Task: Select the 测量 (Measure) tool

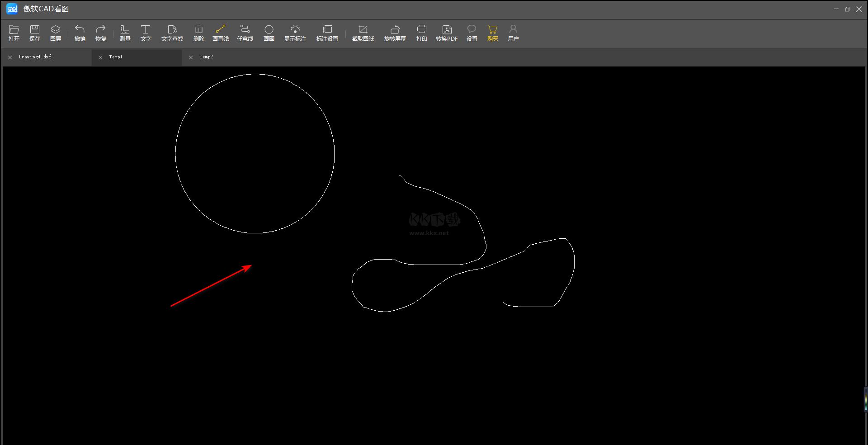Action: click(x=125, y=33)
